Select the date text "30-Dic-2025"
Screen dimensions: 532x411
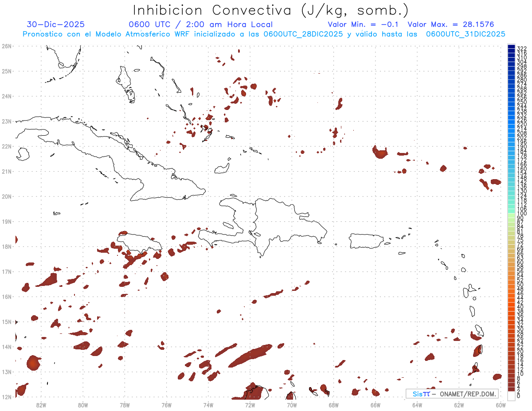pos(56,24)
